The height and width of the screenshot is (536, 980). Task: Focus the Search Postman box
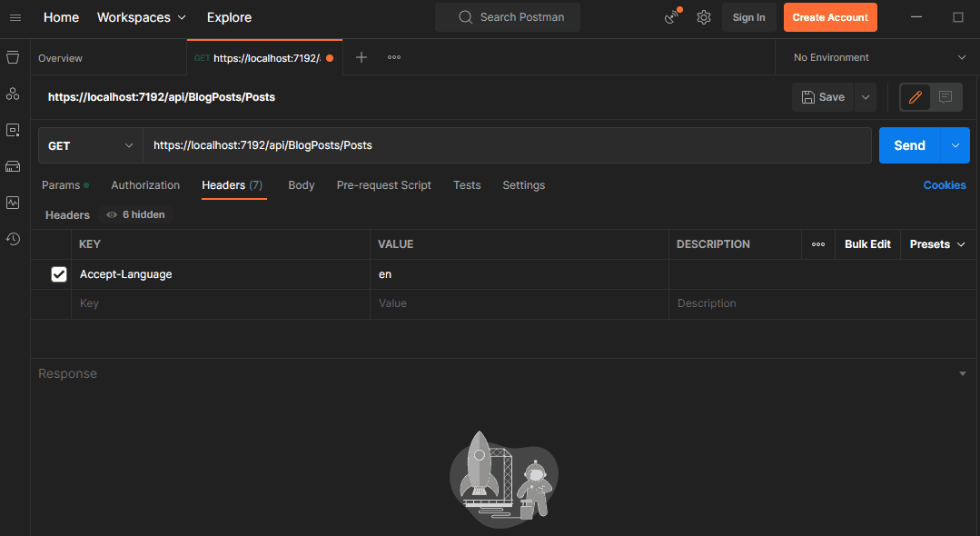(x=508, y=17)
